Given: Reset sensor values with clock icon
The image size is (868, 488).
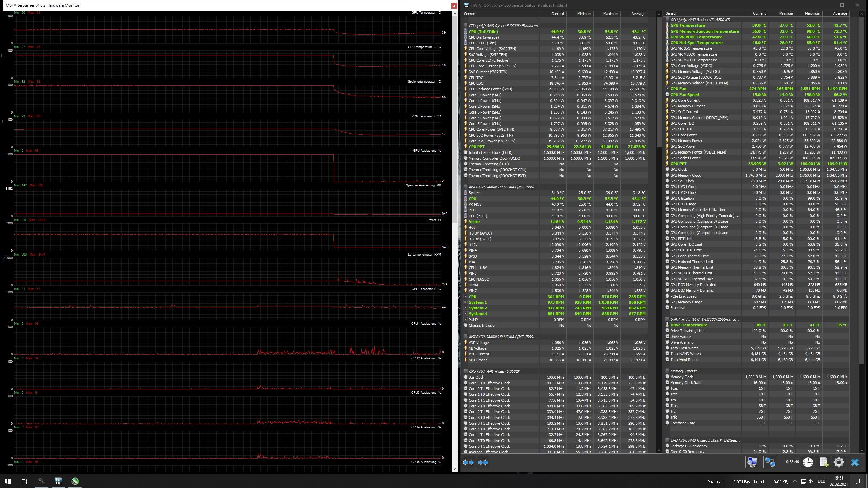Looking at the screenshot, I should pyautogui.click(x=808, y=462).
